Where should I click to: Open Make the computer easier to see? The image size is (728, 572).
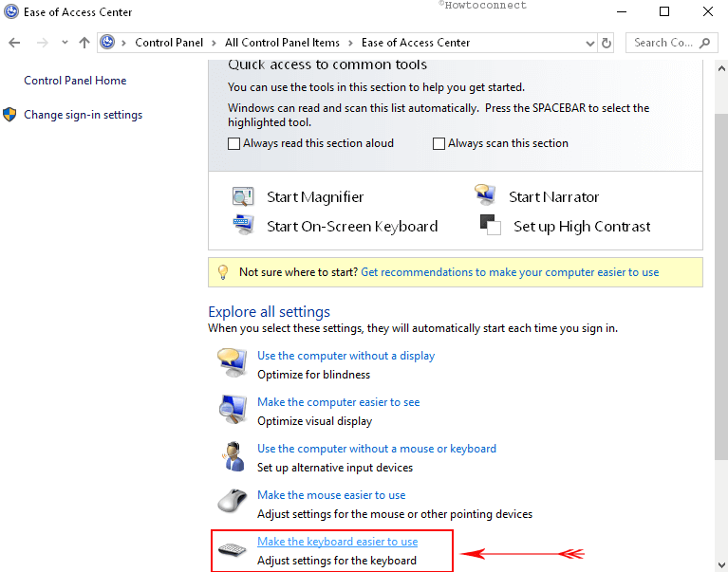click(339, 402)
